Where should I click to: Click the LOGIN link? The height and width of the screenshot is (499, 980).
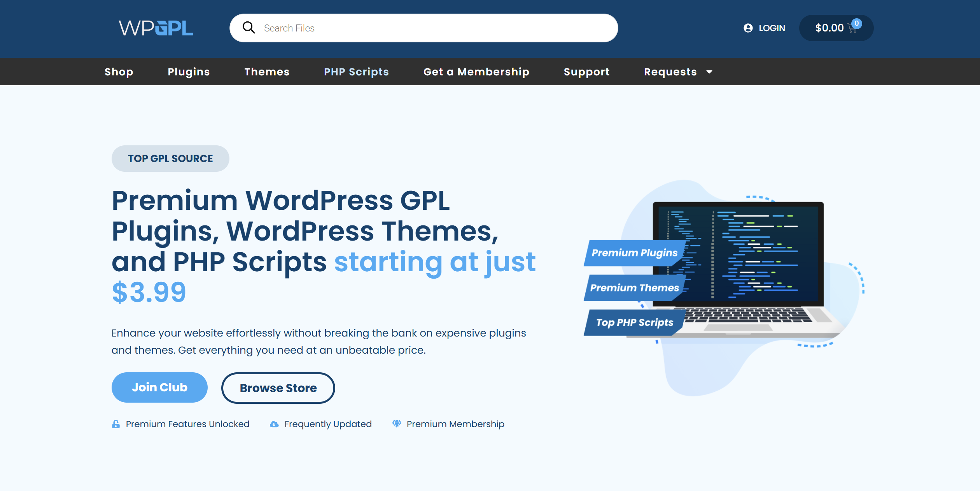coord(772,28)
